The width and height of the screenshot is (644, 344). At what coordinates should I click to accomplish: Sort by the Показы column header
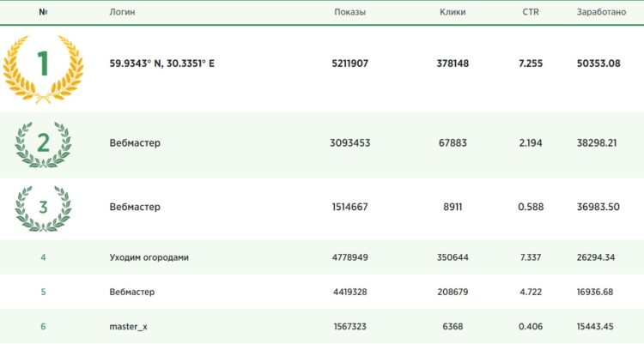coord(349,13)
